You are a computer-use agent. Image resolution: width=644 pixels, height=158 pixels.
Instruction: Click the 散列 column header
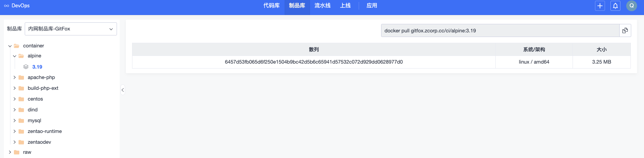[314, 49]
